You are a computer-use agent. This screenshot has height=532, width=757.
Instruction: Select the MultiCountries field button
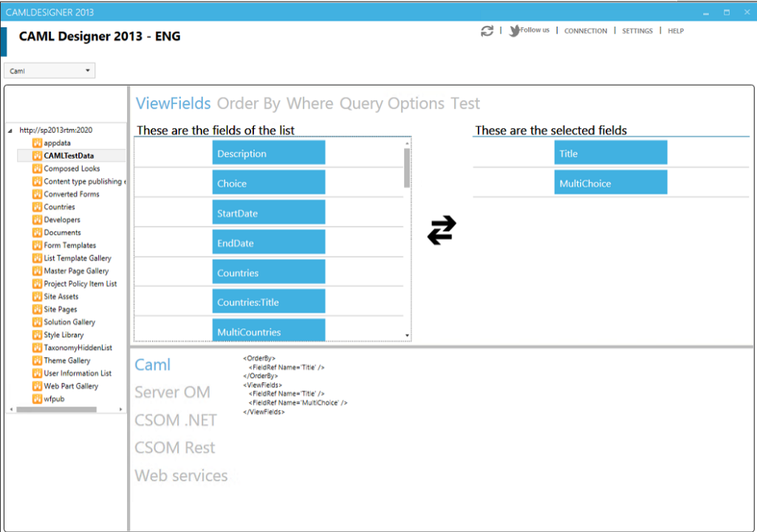pos(268,330)
